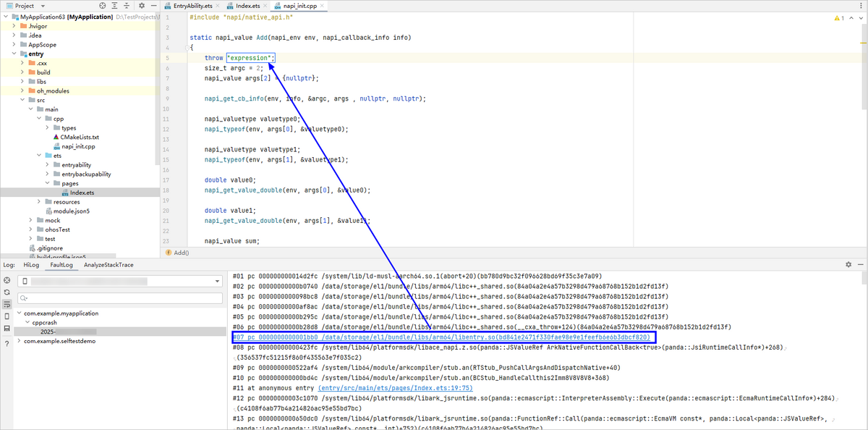This screenshot has width=868, height=430.
Task: Open the AnalyzeStackTrace tab
Action: (109, 265)
